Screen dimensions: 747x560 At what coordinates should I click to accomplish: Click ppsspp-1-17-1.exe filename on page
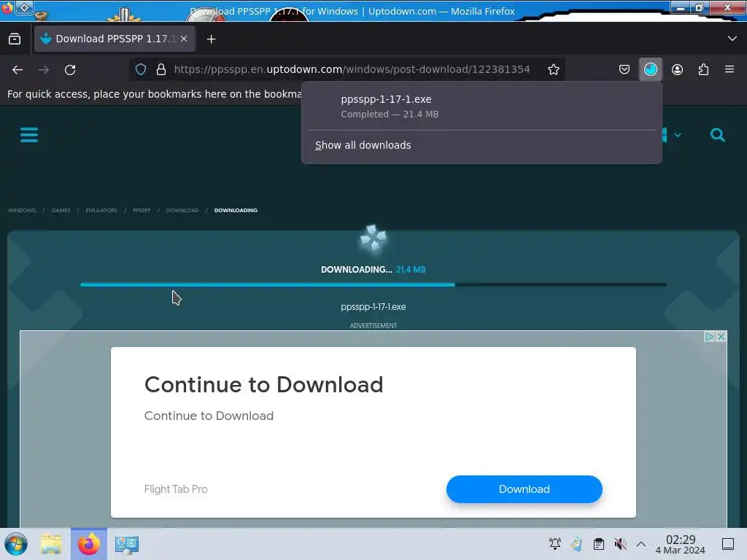click(373, 307)
